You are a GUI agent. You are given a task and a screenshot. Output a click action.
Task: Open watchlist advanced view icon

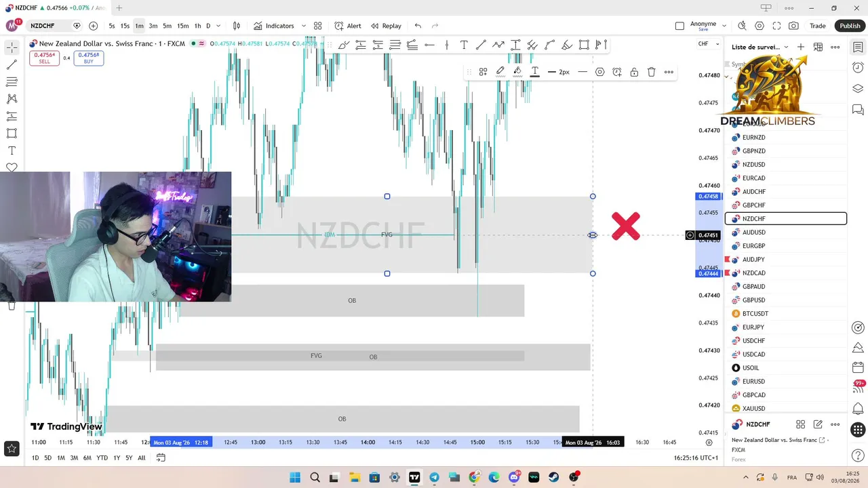pos(818,47)
